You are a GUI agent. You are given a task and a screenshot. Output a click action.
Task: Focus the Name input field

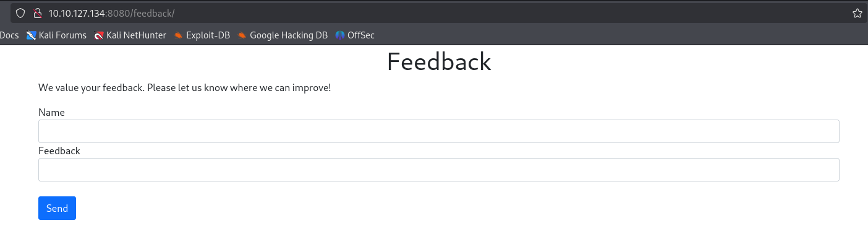[x=439, y=131]
